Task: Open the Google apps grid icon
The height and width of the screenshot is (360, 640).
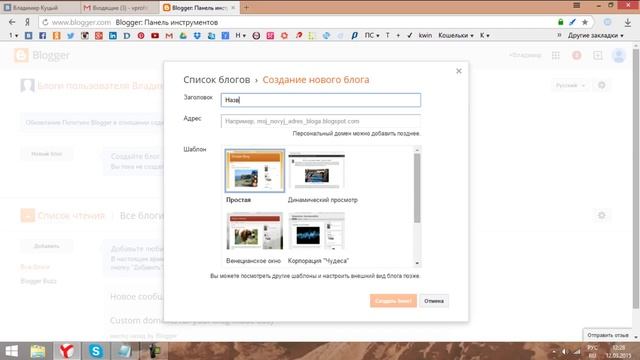Action: [x=556, y=55]
